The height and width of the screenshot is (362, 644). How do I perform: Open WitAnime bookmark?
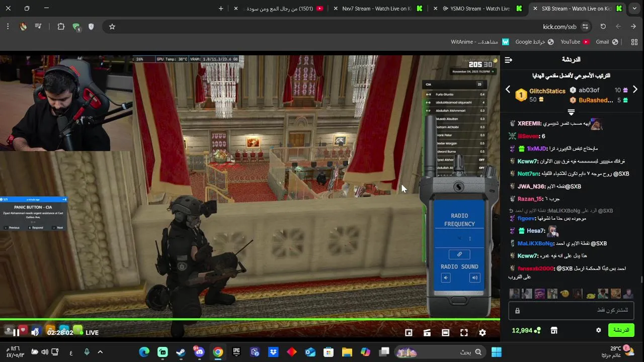pyautogui.click(x=480, y=42)
